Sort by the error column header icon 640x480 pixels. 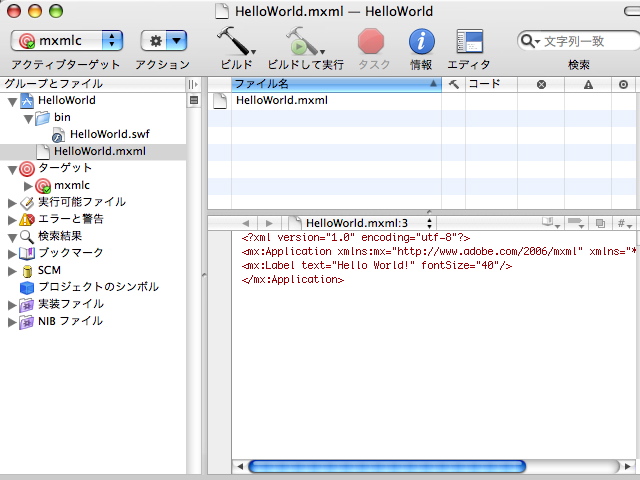pos(541,85)
